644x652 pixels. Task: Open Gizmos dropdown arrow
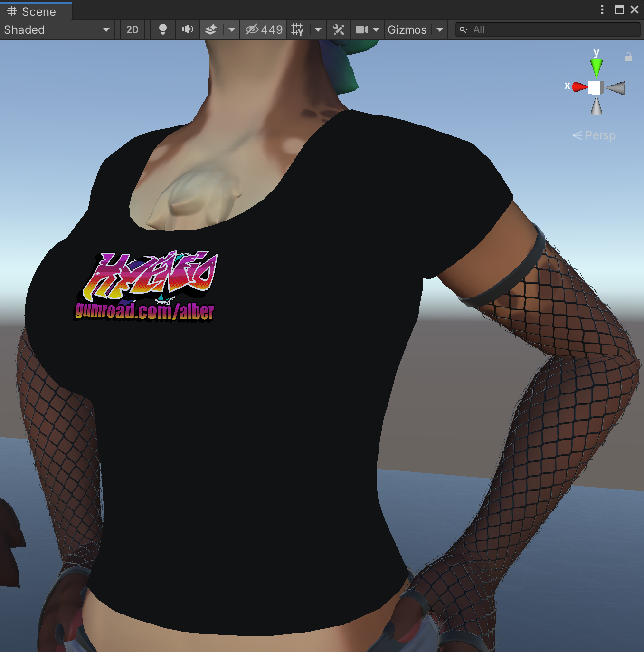pyautogui.click(x=440, y=29)
